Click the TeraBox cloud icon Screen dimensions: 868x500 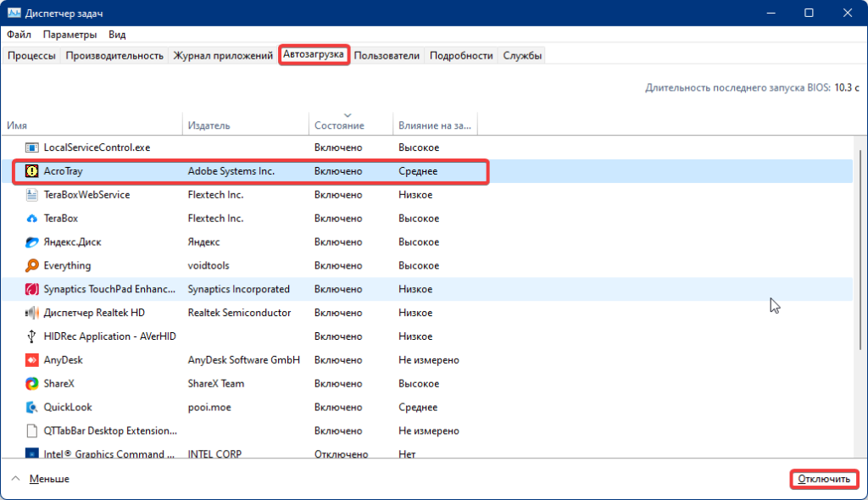click(x=32, y=219)
